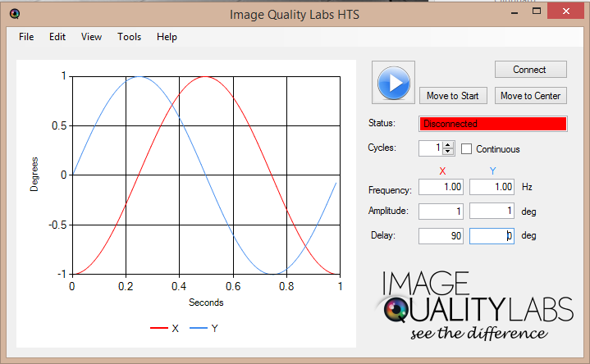Click the Move to Start button
The width and height of the screenshot is (590, 364).
453,96
